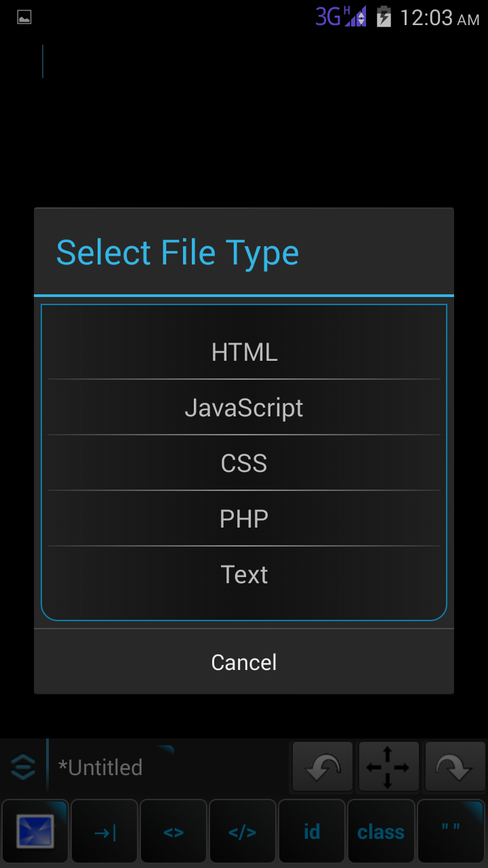Switch to the *Untitled file tab
488x868 pixels.
[x=102, y=768]
